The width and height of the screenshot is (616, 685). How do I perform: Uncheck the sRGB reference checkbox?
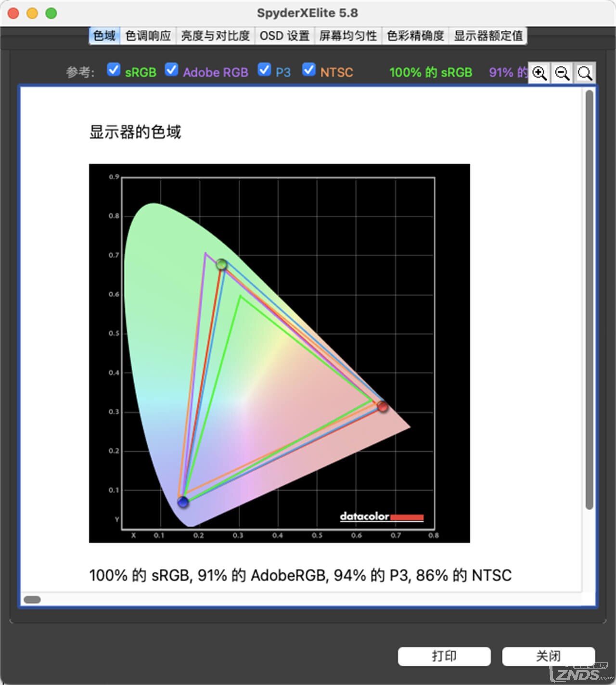[x=114, y=70]
